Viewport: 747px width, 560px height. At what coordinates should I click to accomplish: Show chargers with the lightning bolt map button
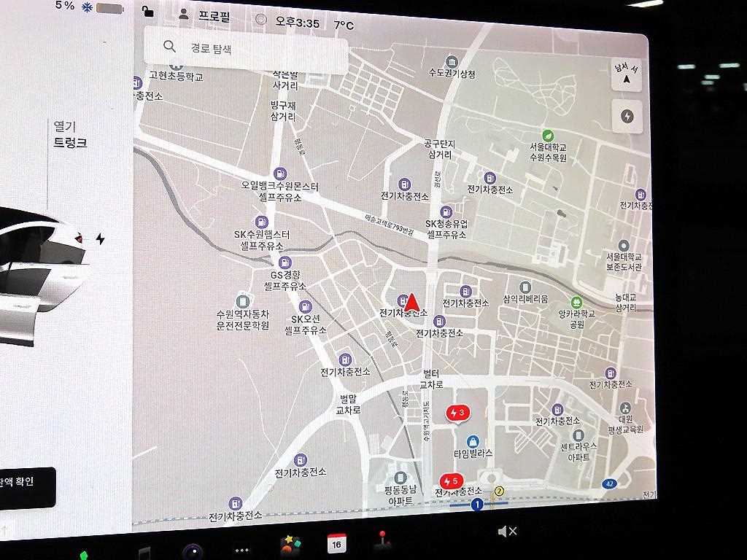coord(627,117)
